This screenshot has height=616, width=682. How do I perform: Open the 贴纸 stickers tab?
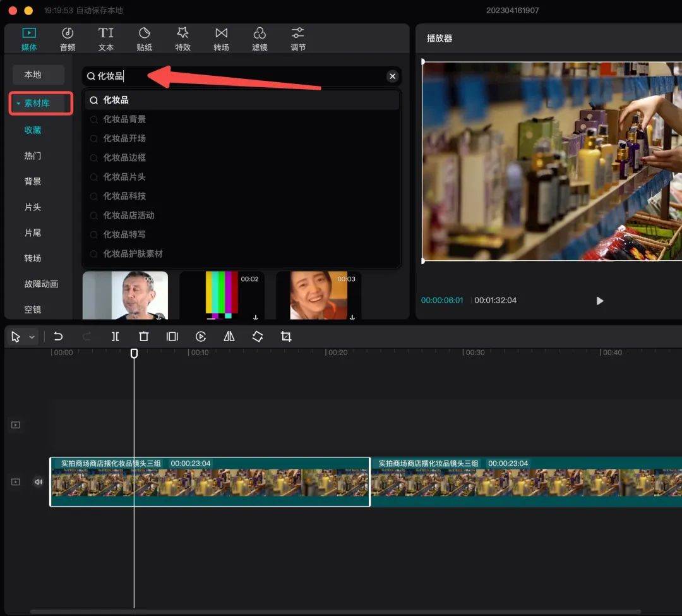(145, 39)
